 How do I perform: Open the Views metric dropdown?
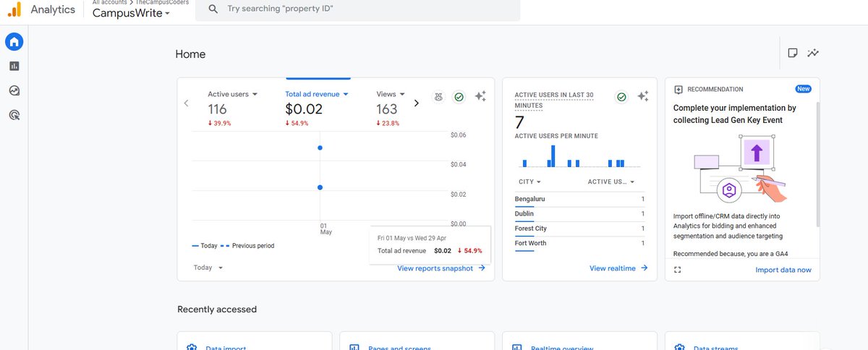pos(391,94)
